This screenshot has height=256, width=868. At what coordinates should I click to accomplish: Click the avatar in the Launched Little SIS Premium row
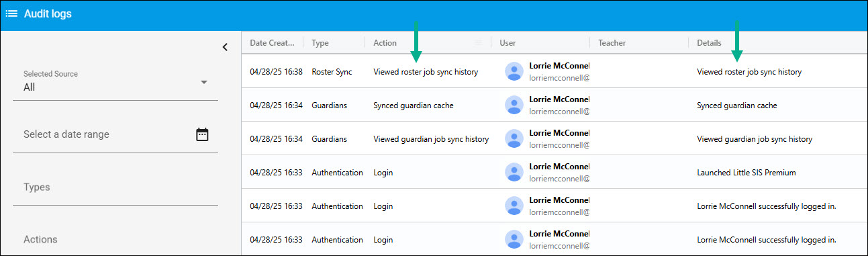(x=514, y=172)
